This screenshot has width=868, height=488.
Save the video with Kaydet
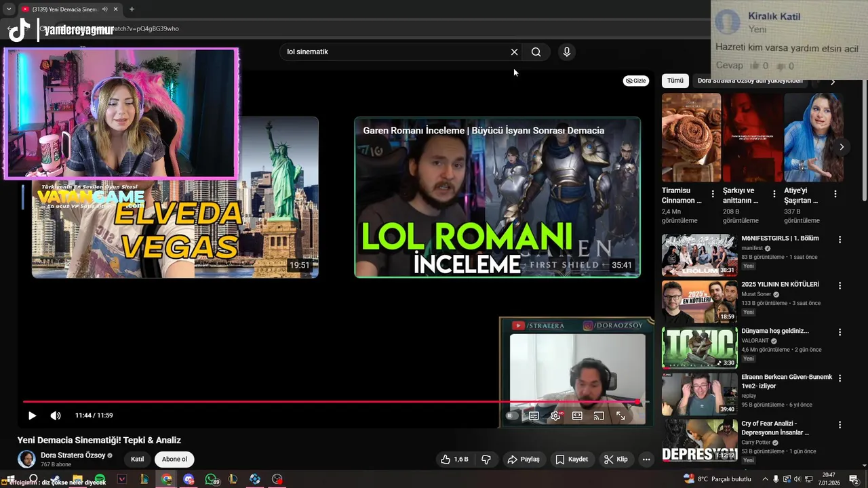click(572, 459)
